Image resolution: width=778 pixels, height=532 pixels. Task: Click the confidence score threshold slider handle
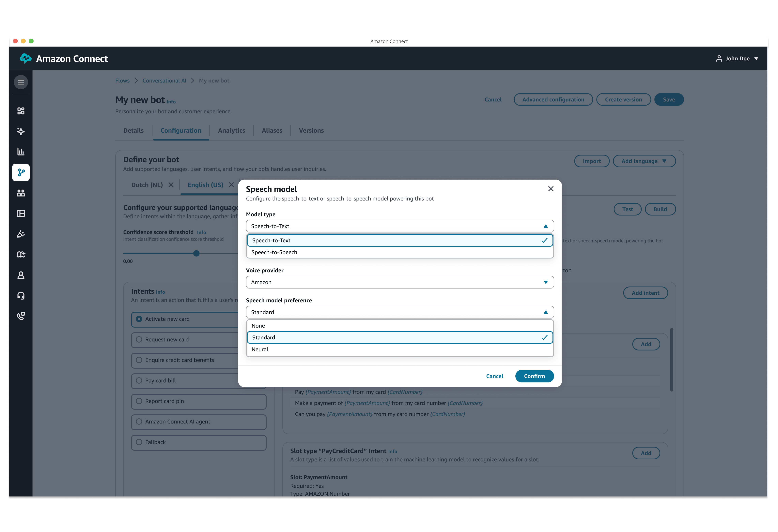click(x=196, y=253)
